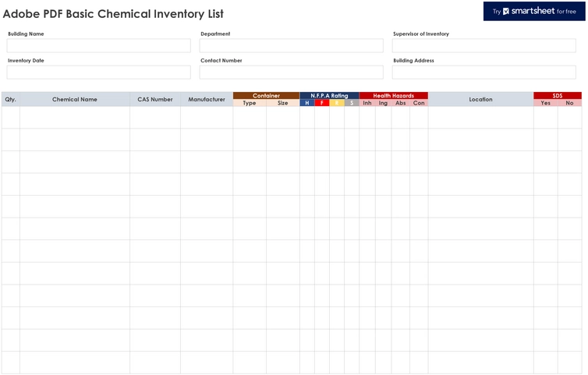Click the Size sub-header under Container

283,103
